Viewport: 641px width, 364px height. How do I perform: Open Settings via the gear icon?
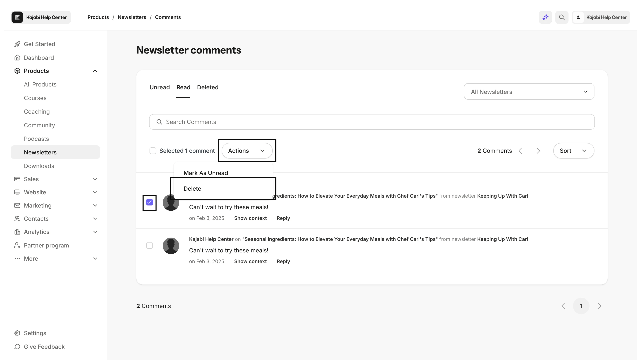[17, 333]
